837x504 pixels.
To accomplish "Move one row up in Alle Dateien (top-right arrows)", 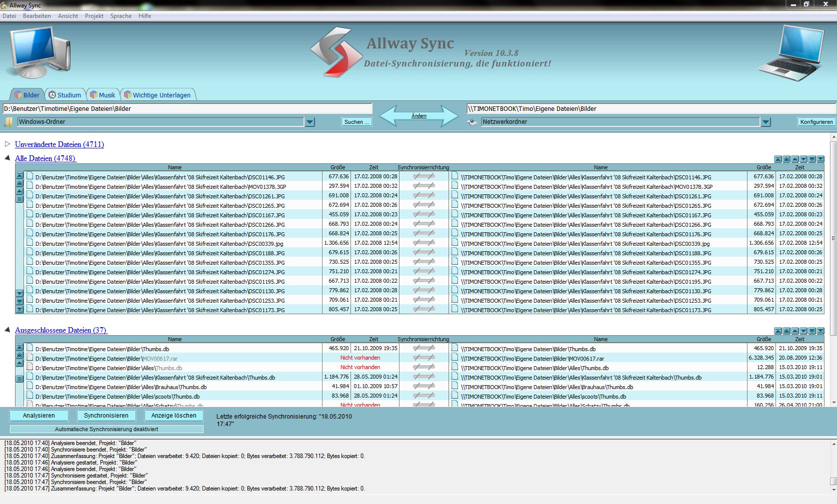I will coord(795,159).
